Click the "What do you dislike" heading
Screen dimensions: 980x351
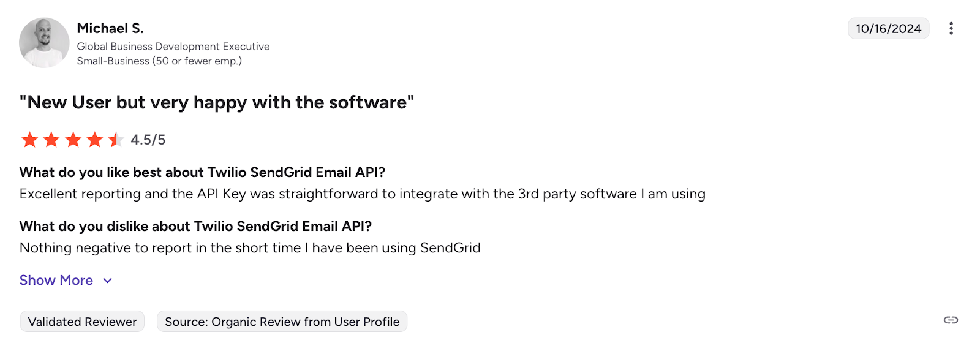point(195,226)
